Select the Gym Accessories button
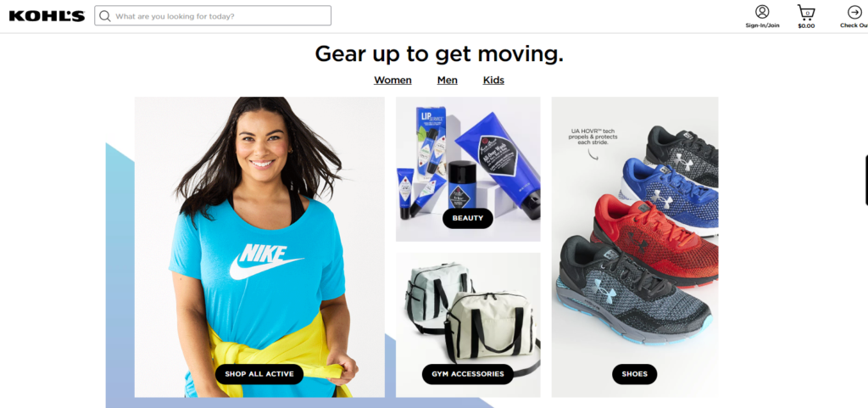The image size is (868, 408). [x=468, y=374]
